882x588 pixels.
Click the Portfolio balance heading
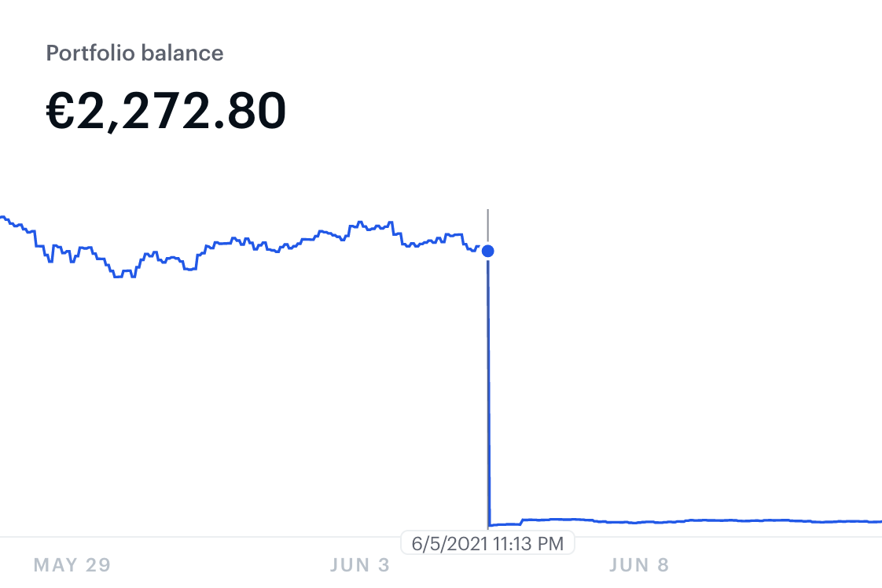coord(134,53)
